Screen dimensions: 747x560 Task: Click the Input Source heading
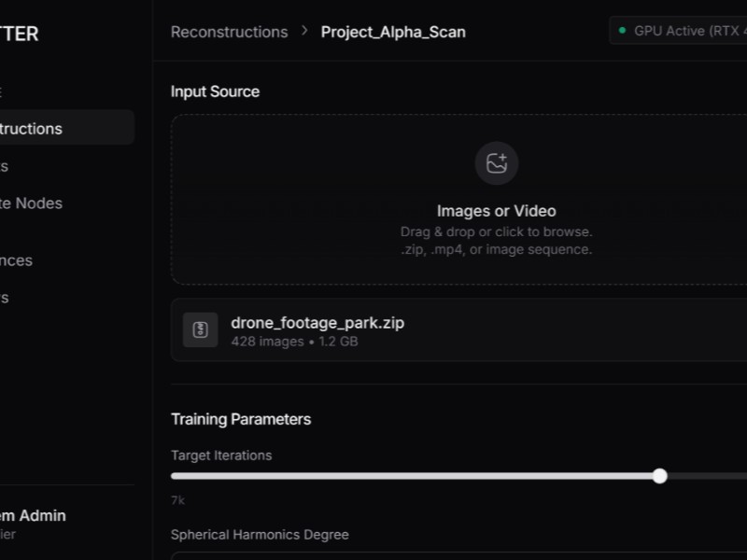[x=216, y=91]
